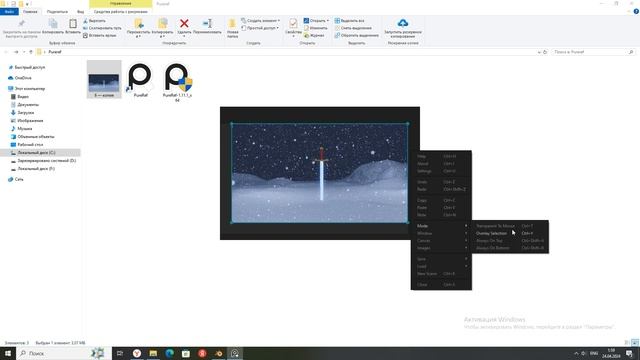Image resolution: width=640 pixels, height=360 pixels.
Task: Switch to the File (Файл) ribbon tab
Action: click(x=9, y=12)
